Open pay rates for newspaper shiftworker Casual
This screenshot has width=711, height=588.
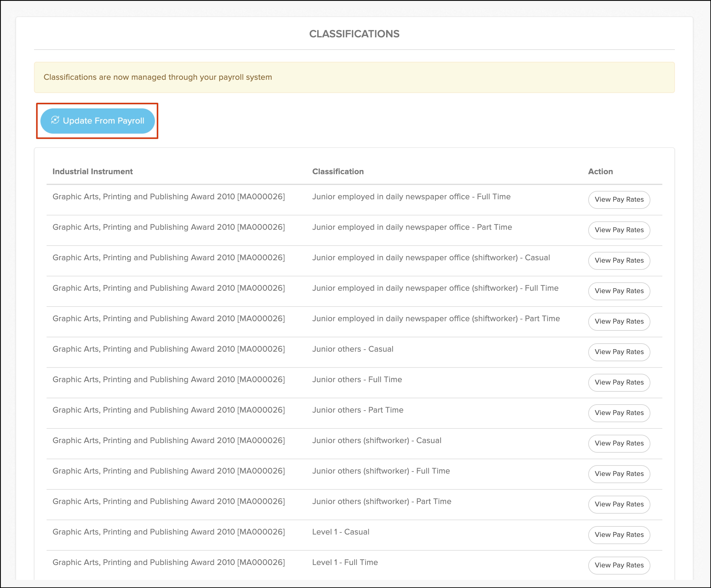click(618, 261)
